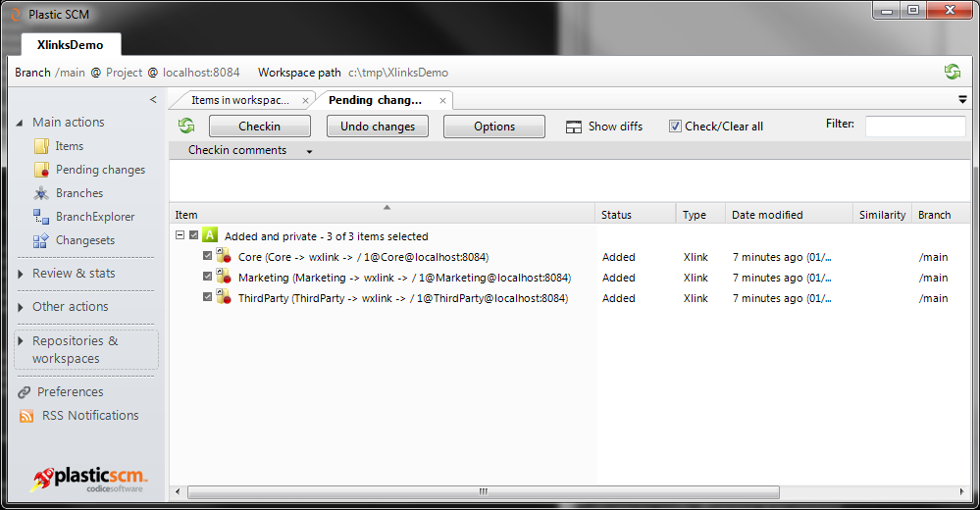
Task: Open Branches label in sidebar
Action: pyautogui.click(x=79, y=193)
